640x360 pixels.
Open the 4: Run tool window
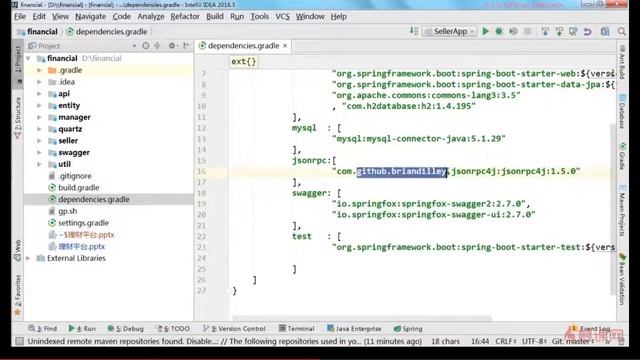82,329
